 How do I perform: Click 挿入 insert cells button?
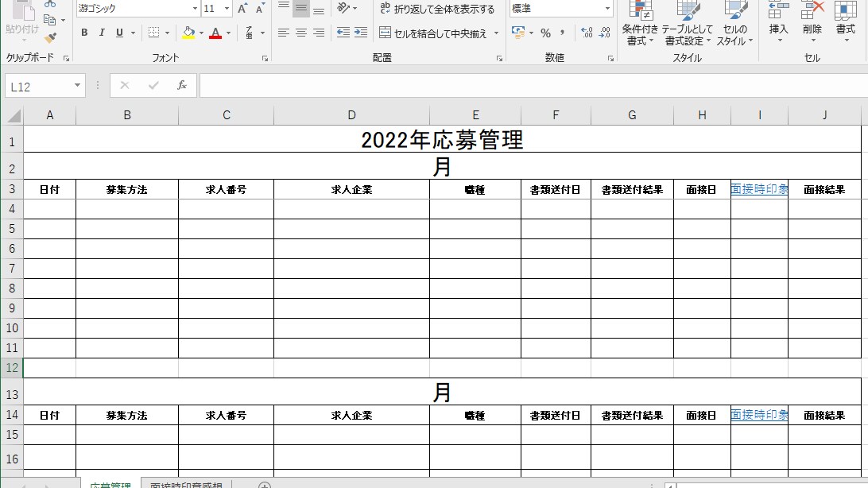point(778,22)
